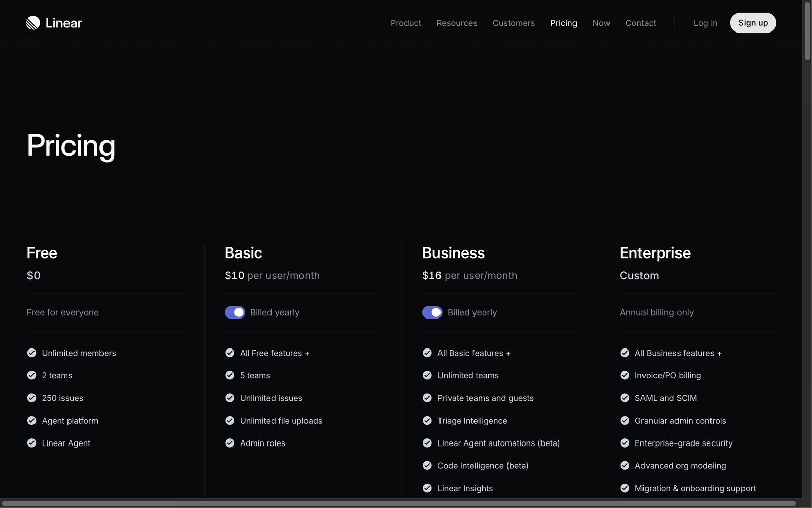The height and width of the screenshot is (508, 812).
Task: Click the checkmark beside All Business features +
Action: click(x=625, y=353)
